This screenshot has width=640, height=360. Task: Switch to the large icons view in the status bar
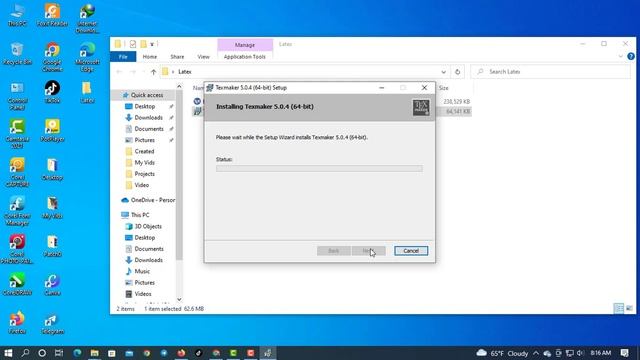629,309
